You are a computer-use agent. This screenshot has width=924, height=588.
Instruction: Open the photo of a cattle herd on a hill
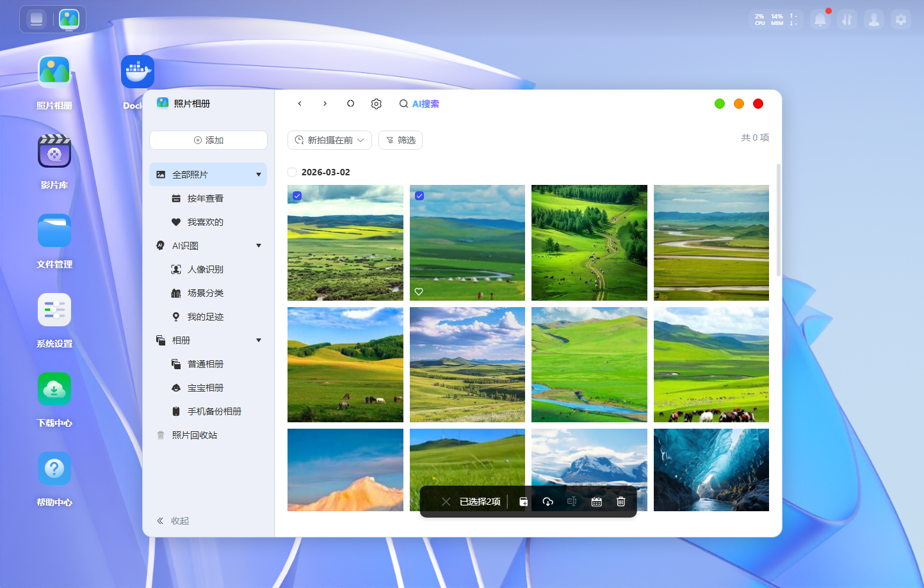point(711,365)
